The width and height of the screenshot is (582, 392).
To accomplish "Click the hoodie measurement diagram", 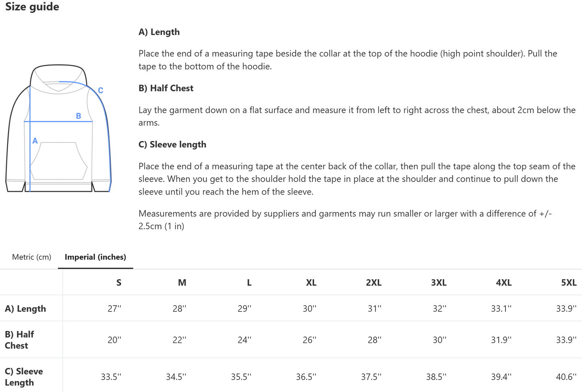I will pos(58,128).
